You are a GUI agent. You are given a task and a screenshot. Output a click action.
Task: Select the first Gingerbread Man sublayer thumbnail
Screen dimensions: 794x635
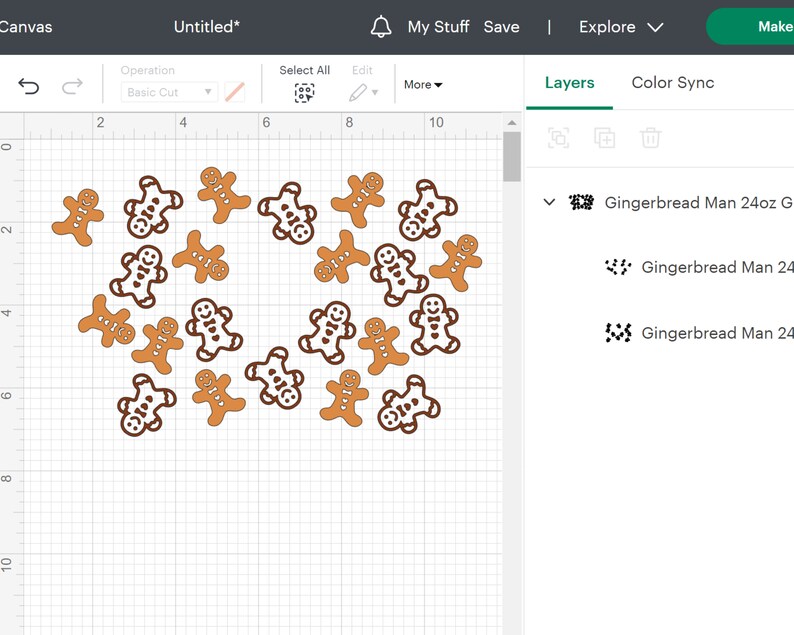tap(618, 267)
